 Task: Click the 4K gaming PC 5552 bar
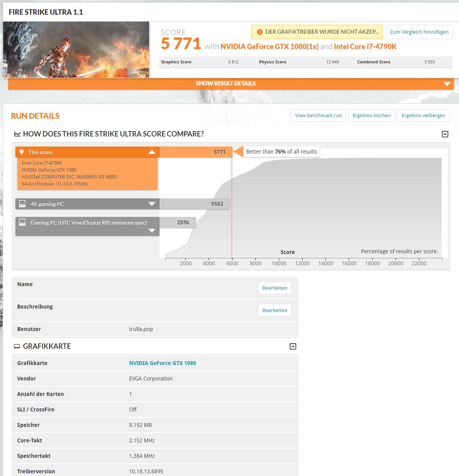[x=195, y=204]
